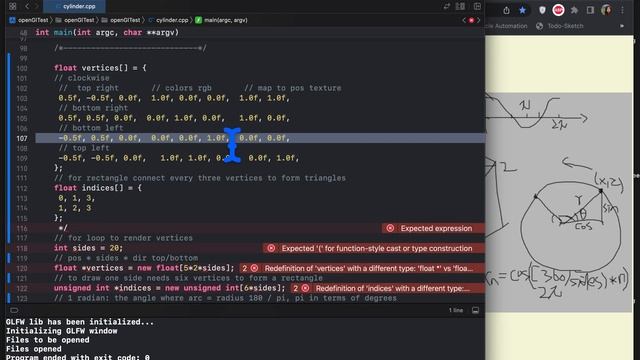Click line number 107 in the gutter

[22, 138]
